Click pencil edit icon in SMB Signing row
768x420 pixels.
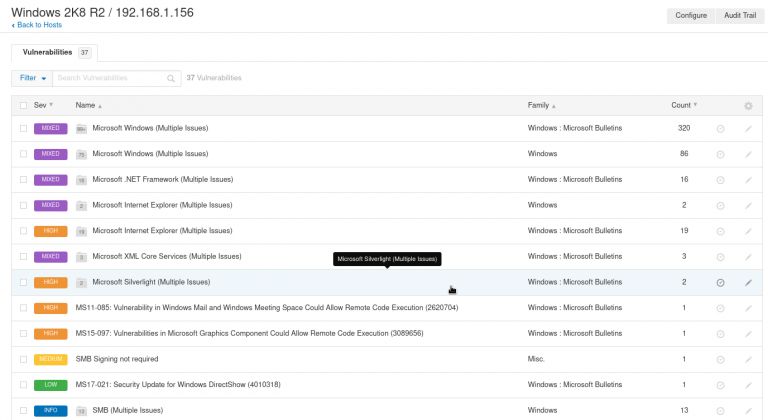pyautogui.click(x=748, y=359)
